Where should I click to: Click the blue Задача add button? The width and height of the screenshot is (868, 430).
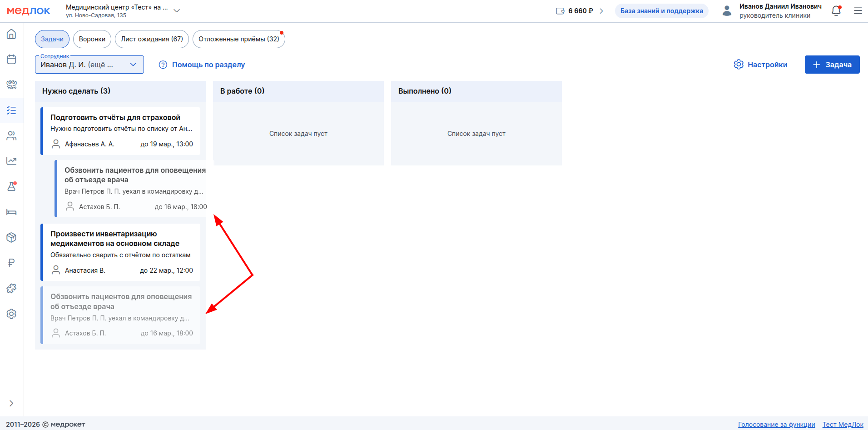coord(832,65)
